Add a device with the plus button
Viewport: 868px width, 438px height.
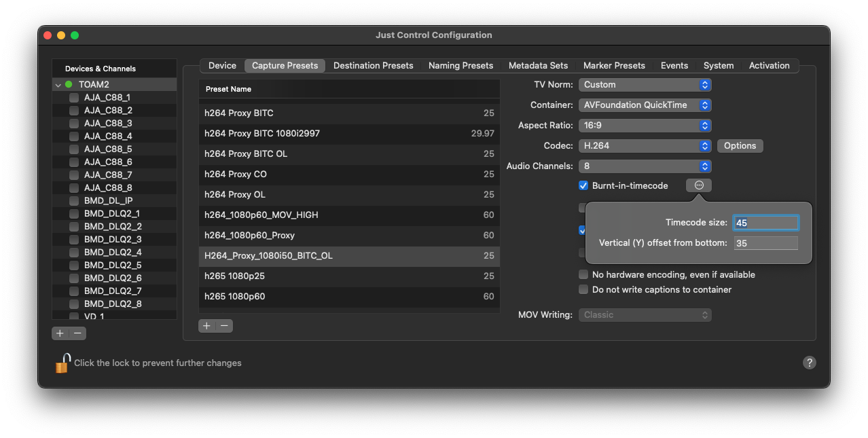click(60, 333)
